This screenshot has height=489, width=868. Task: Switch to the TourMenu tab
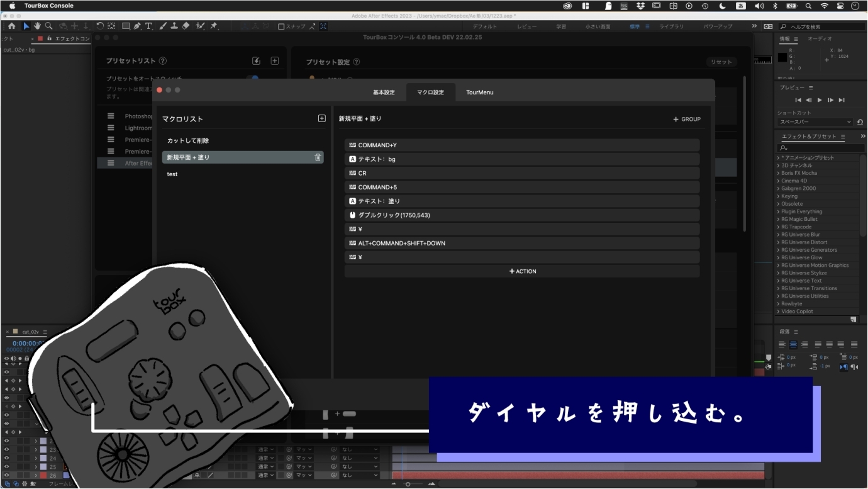click(479, 93)
